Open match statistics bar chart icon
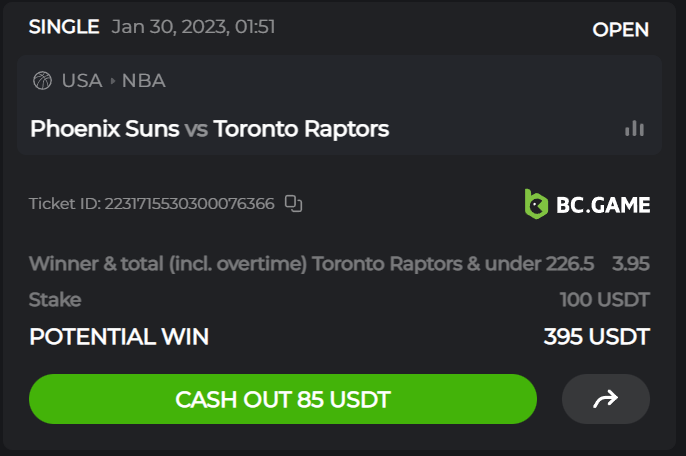This screenshot has height=456, width=686. 634,128
